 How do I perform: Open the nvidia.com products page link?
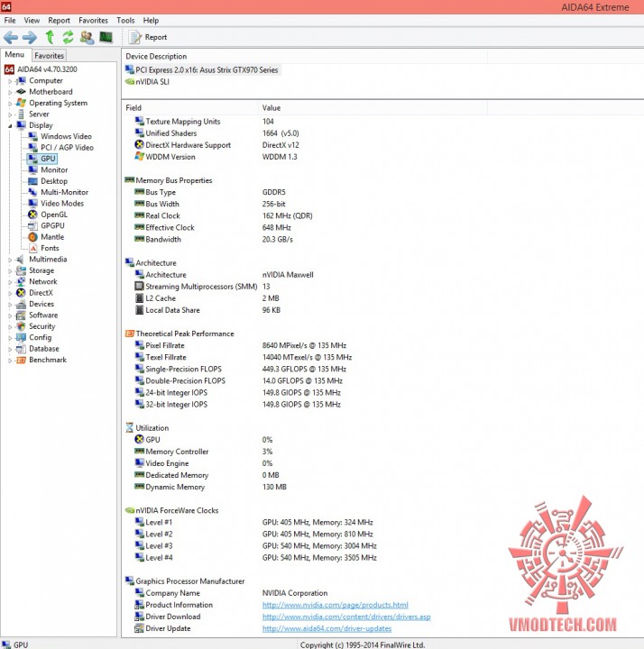point(335,605)
